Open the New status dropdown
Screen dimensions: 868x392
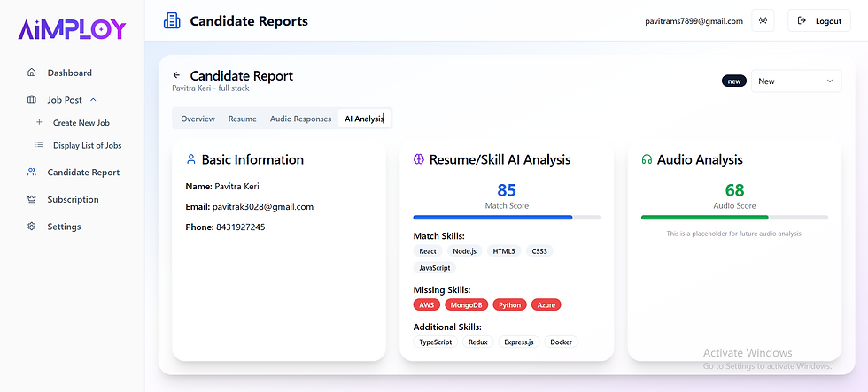(x=796, y=81)
